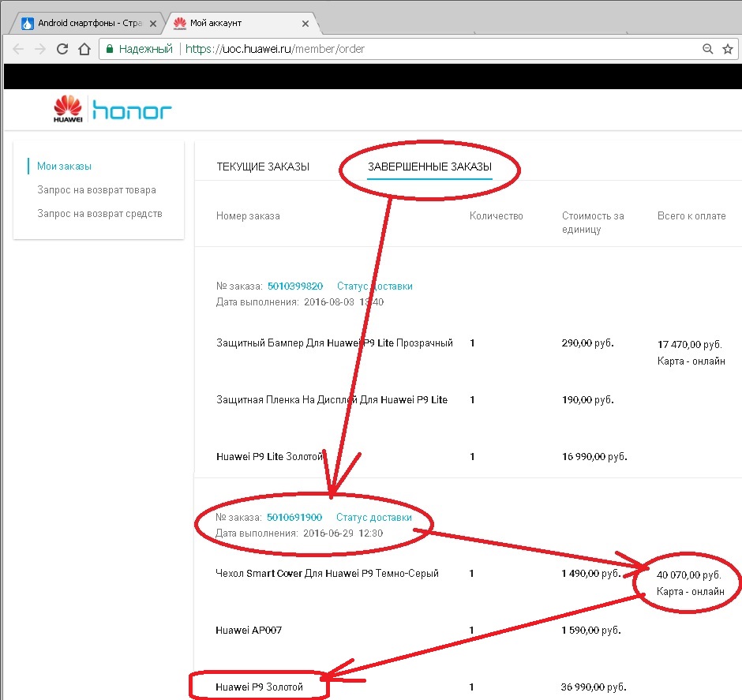Click the 1 490,00 руб. unit price

[x=590, y=573]
